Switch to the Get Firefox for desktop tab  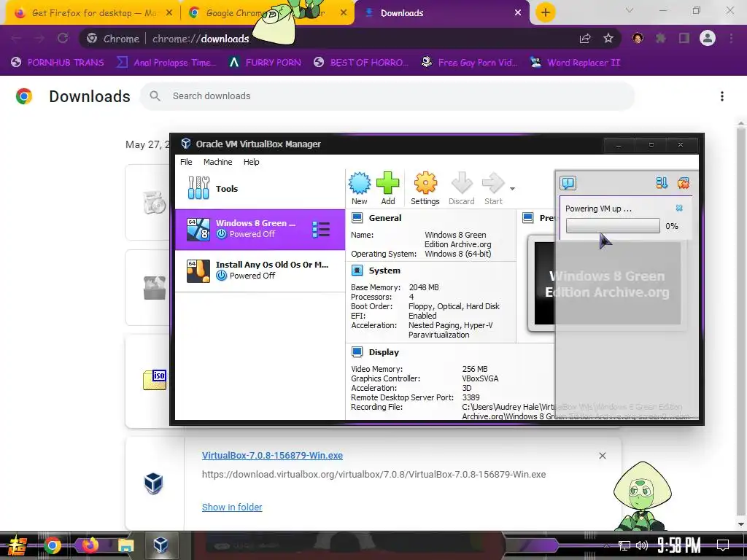pos(93,13)
